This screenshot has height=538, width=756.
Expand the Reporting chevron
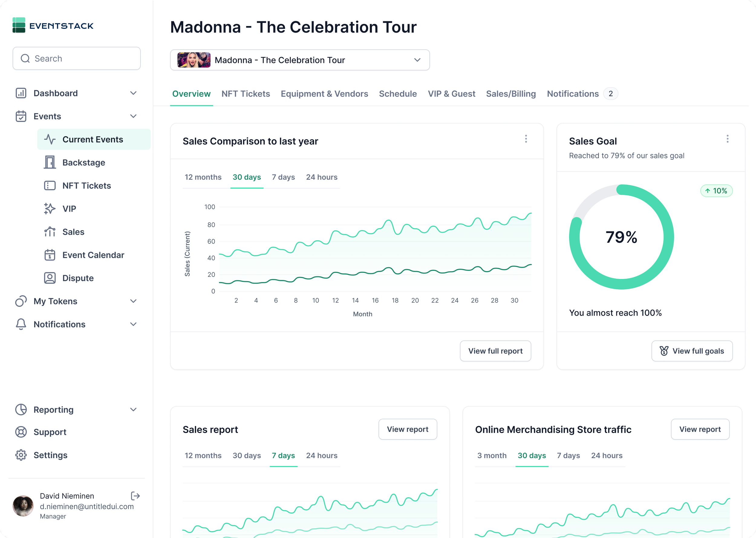[133, 409]
